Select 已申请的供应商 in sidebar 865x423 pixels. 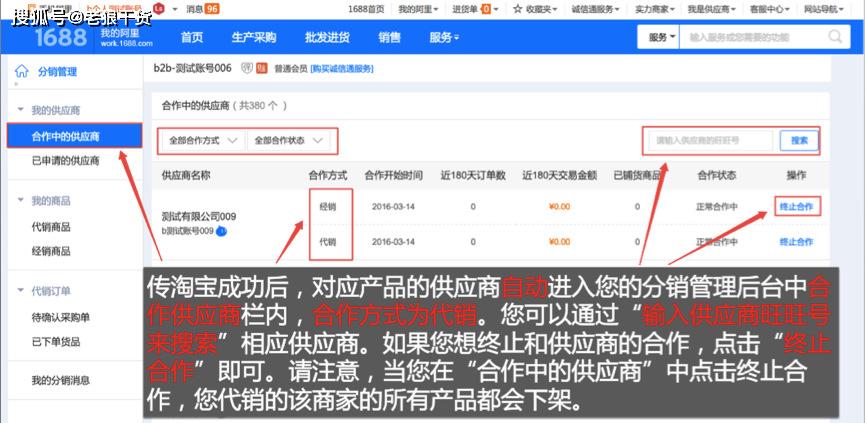coord(66,161)
